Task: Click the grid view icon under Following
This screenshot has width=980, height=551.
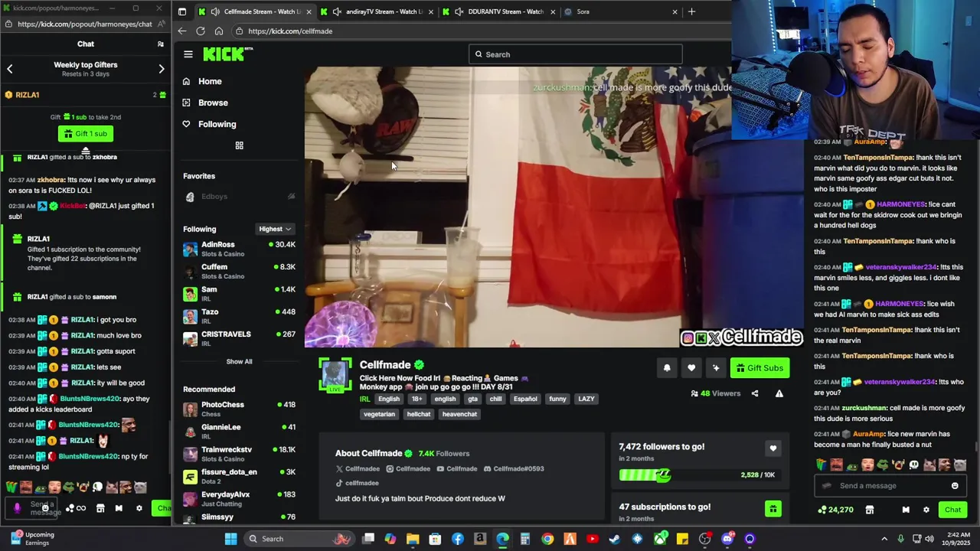Action: 239,145
